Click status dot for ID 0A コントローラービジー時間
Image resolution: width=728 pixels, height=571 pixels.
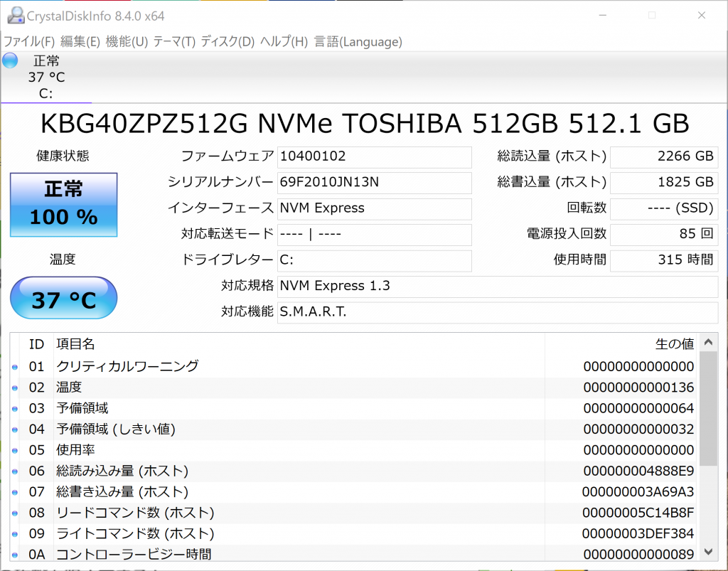coord(15,555)
